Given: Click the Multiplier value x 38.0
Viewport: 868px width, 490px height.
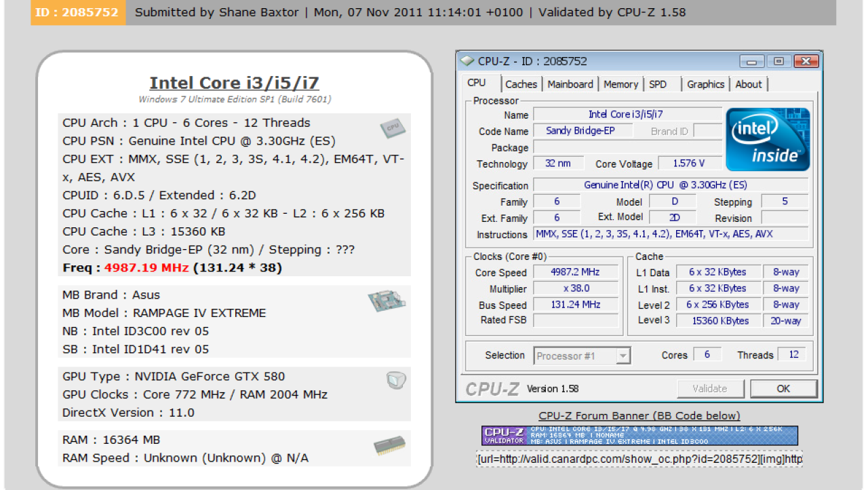Looking at the screenshot, I should (x=575, y=288).
